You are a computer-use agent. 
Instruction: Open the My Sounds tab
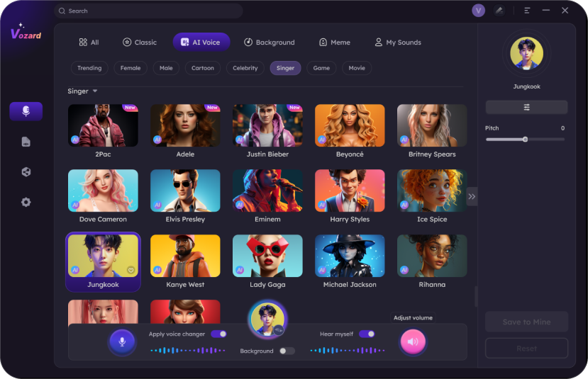pyautogui.click(x=397, y=43)
